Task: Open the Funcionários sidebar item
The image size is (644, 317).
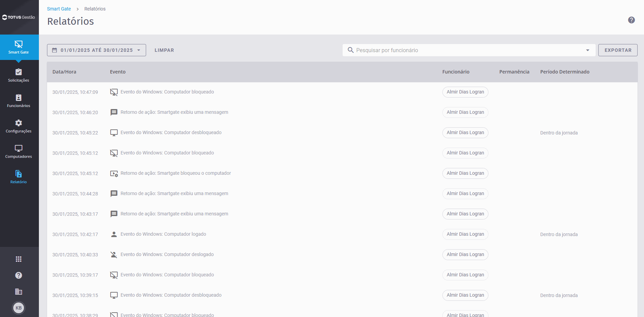Action: tap(19, 101)
